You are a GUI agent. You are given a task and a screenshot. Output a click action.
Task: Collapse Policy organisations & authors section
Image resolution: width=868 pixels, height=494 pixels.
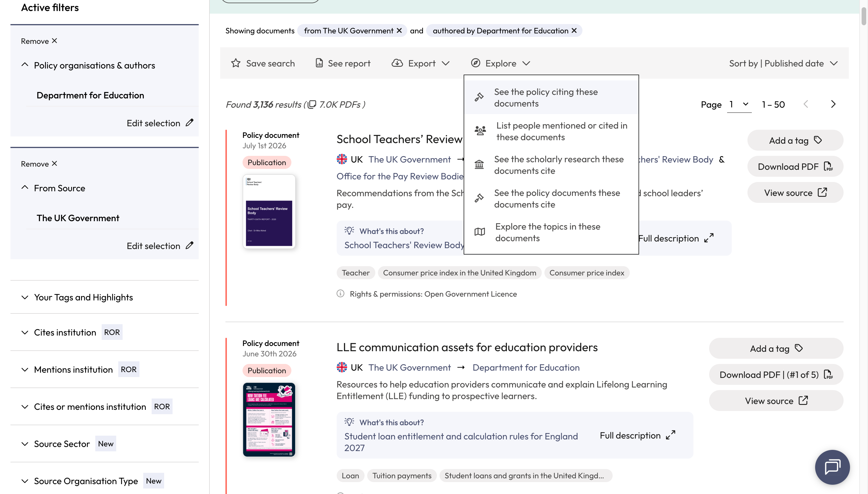(25, 65)
